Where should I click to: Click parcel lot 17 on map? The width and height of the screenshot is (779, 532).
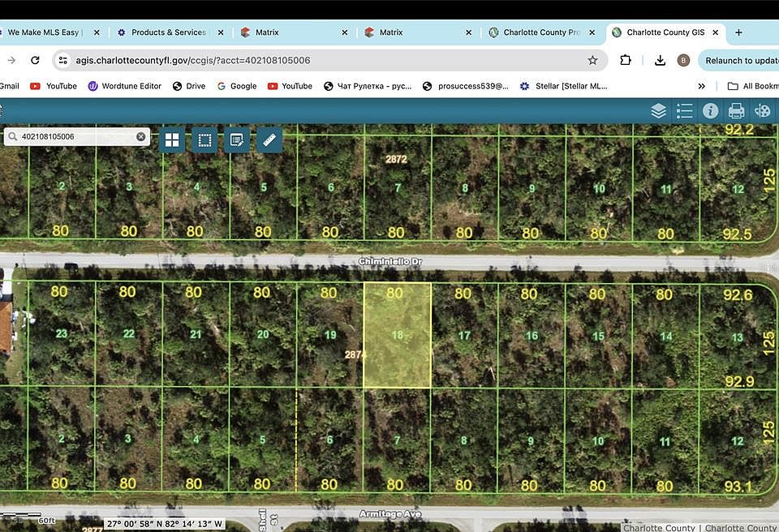[464, 336]
